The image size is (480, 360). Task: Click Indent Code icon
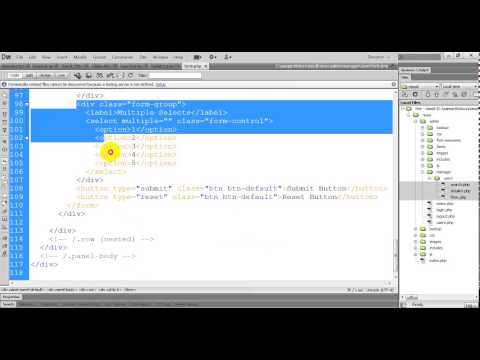[x=4, y=238]
